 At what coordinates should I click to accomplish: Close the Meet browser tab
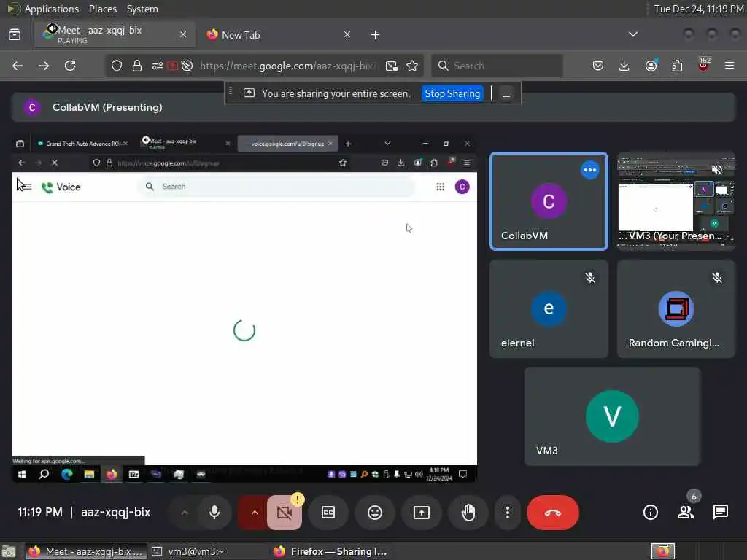pyautogui.click(x=183, y=34)
